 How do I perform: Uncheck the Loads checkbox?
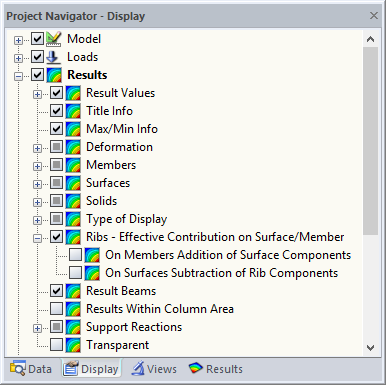(x=37, y=57)
